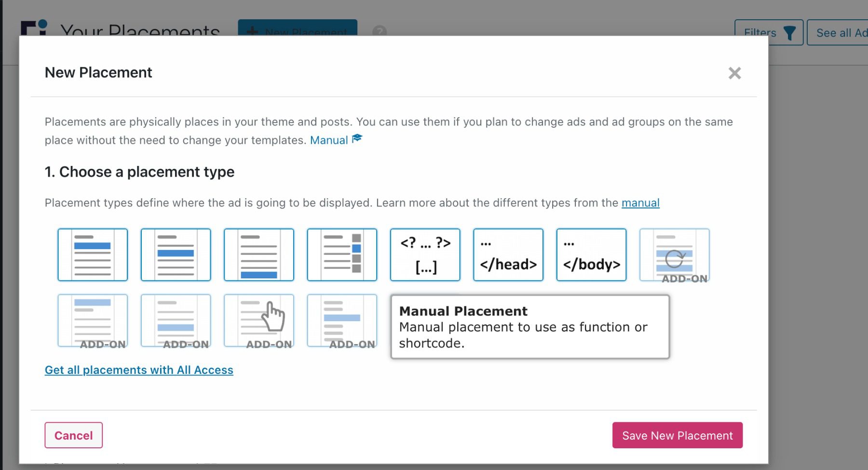868x470 pixels.
Task: Click the Manual link with graduation cap icon
Action: 329,140
